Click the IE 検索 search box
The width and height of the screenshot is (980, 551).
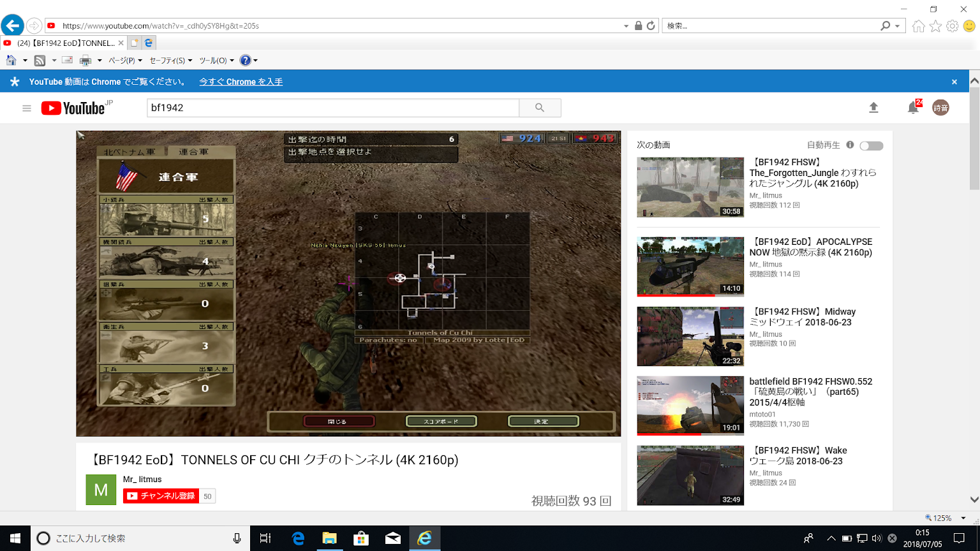769,26
